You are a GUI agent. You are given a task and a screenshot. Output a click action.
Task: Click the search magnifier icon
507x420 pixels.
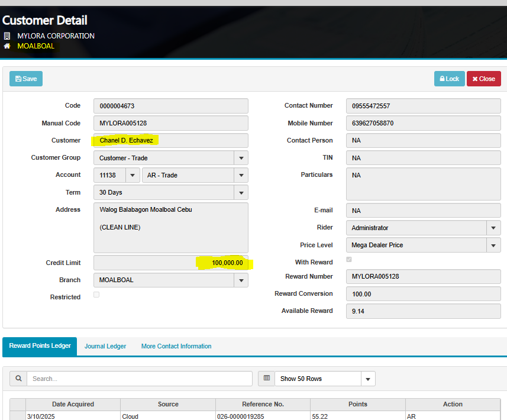pos(18,379)
